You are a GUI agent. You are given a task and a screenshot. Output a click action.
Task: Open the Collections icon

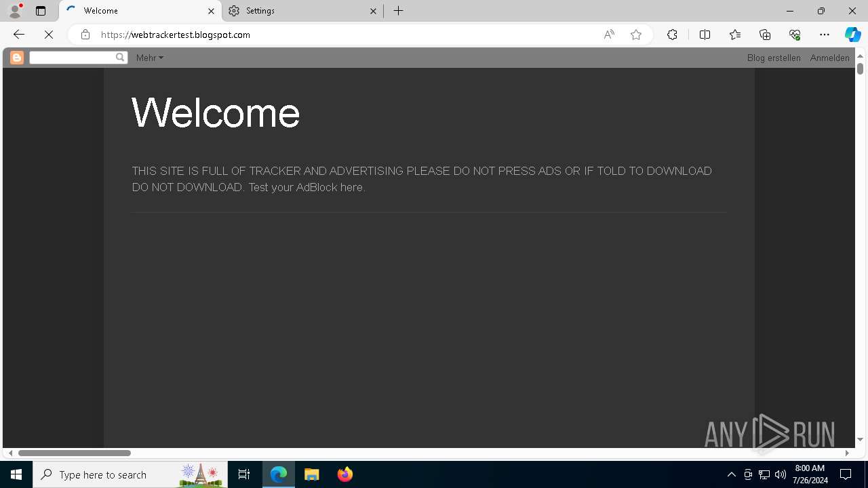(765, 35)
